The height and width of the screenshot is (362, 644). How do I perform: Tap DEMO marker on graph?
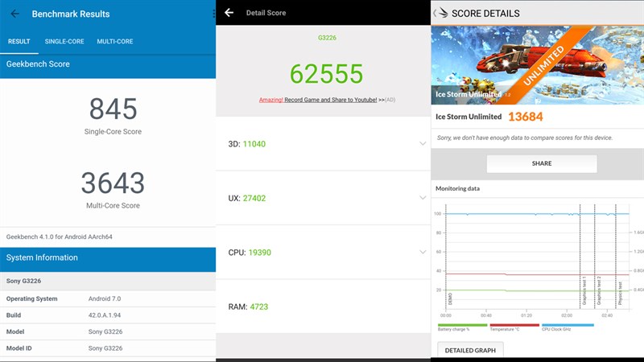tap(450, 298)
